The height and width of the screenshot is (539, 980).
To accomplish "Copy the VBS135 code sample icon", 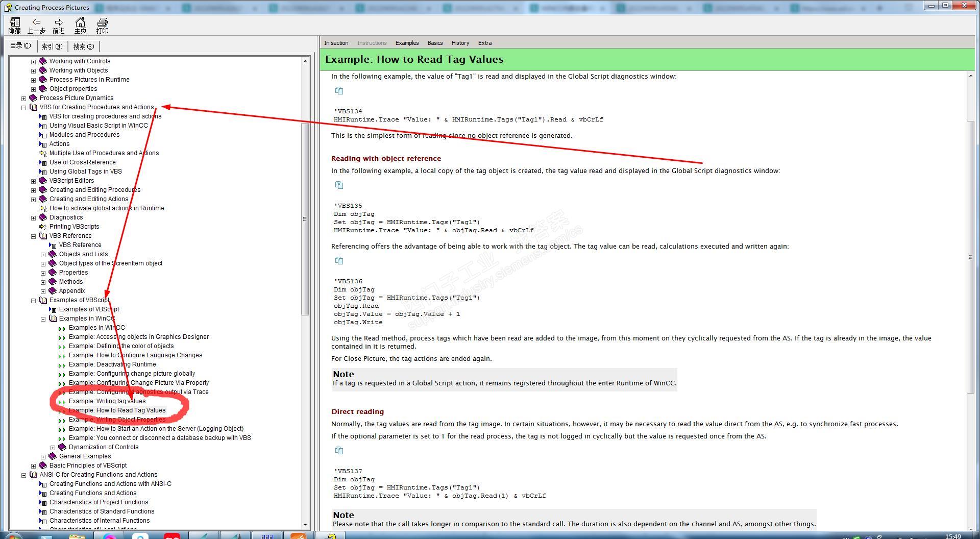I will (339, 185).
